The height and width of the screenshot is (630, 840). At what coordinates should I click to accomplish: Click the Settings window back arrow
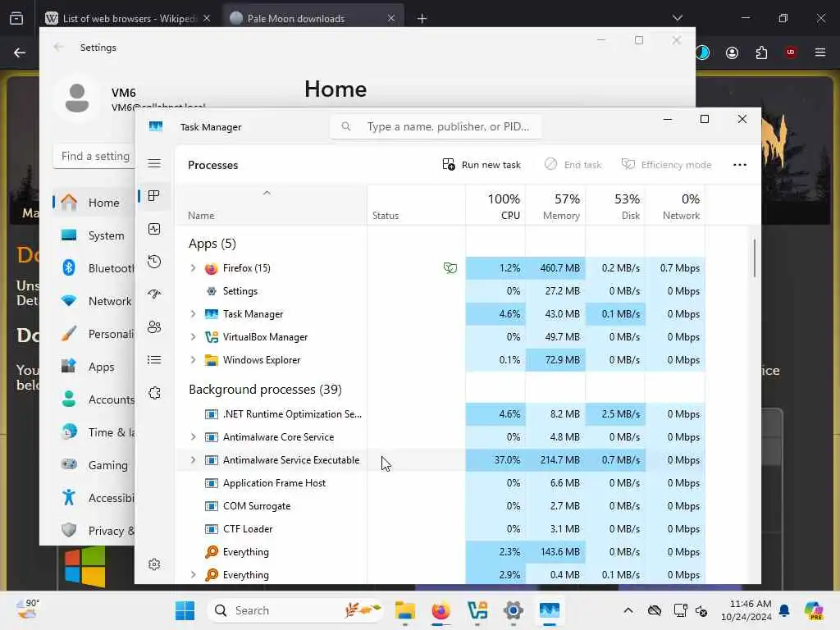pos(58,47)
